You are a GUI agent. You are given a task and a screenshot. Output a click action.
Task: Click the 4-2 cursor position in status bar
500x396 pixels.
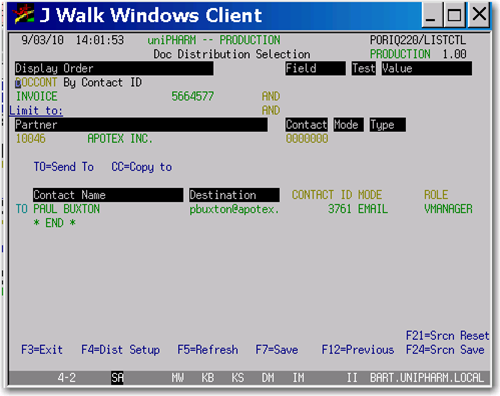tap(66, 378)
